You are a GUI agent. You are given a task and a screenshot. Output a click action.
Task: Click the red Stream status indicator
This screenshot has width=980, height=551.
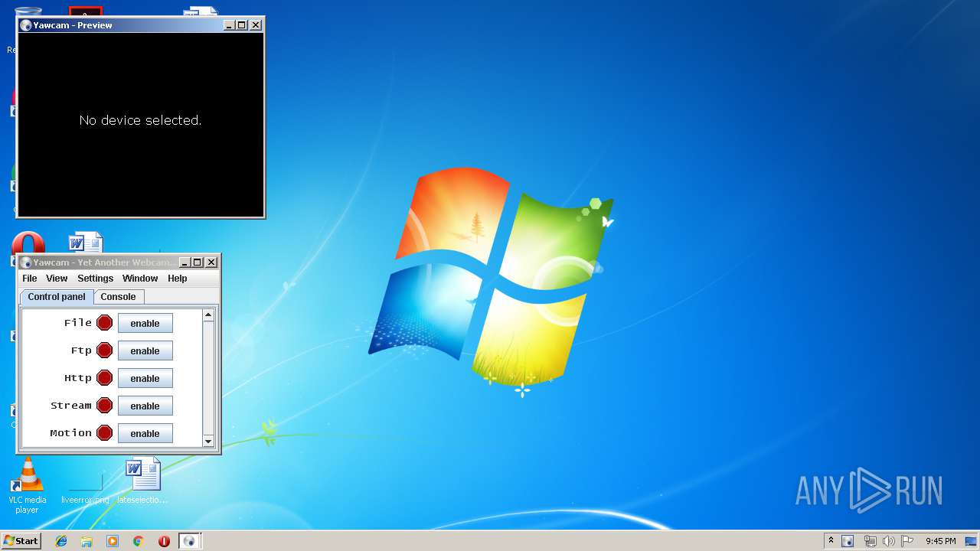pos(105,406)
